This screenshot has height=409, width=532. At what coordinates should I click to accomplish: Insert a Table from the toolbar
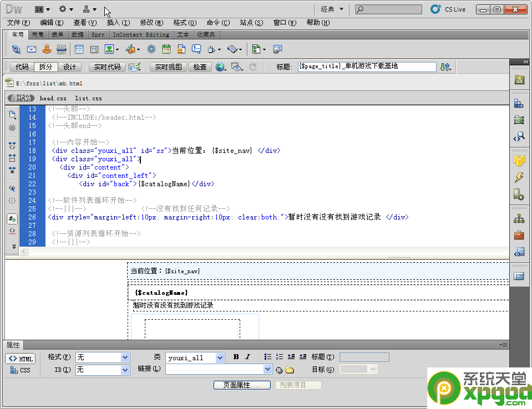[78, 49]
